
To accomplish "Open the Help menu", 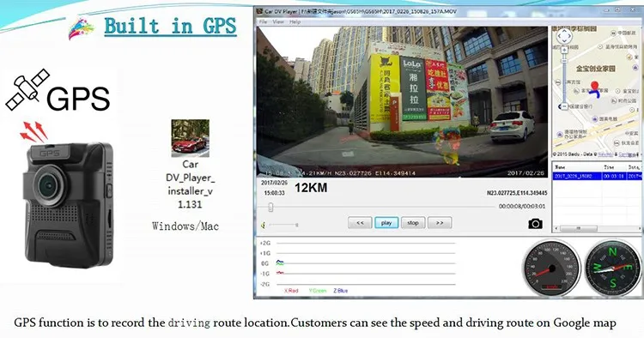I will tap(295, 21).
